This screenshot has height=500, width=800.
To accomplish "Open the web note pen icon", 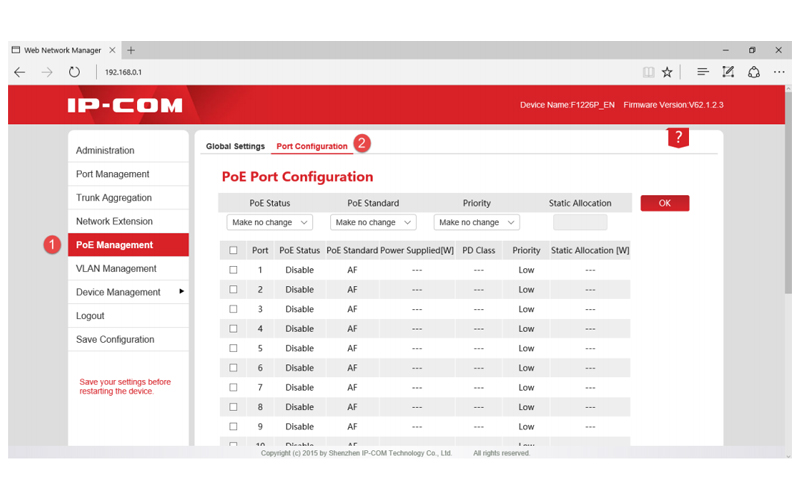I will coord(728,72).
